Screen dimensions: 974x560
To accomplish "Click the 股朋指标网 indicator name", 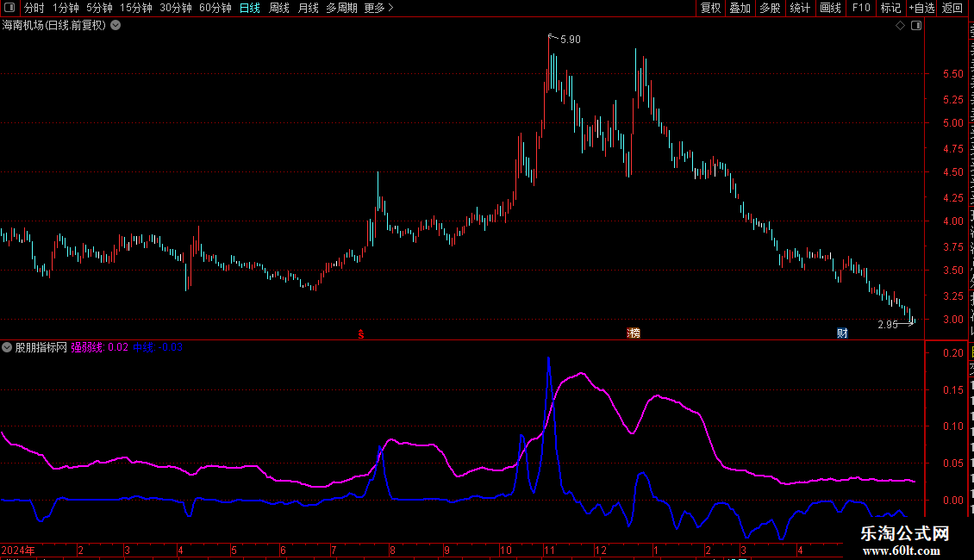I will pyautogui.click(x=41, y=348).
